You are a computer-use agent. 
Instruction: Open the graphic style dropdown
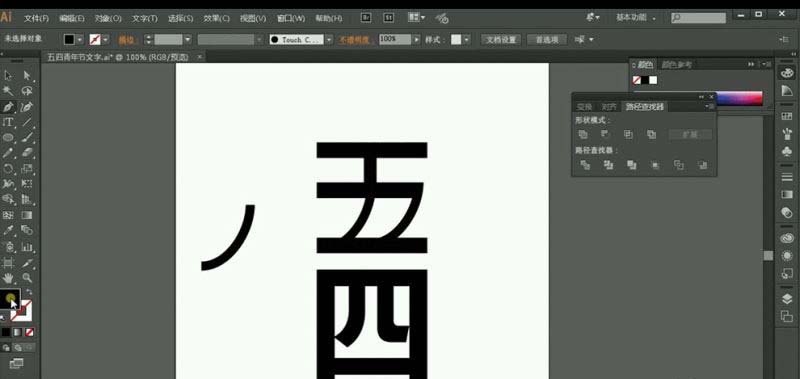(x=467, y=39)
